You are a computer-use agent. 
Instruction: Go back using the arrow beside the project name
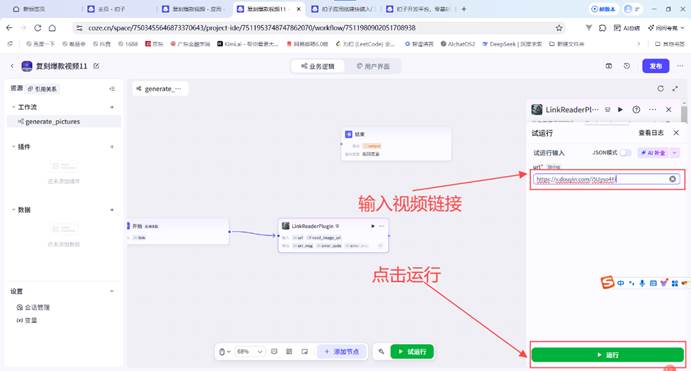pyautogui.click(x=12, y=66)
